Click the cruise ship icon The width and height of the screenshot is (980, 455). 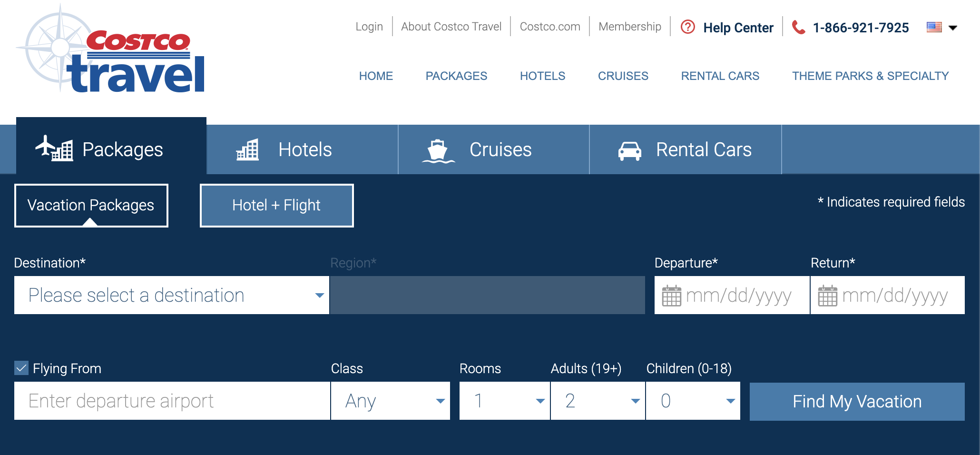click(438, 150)
